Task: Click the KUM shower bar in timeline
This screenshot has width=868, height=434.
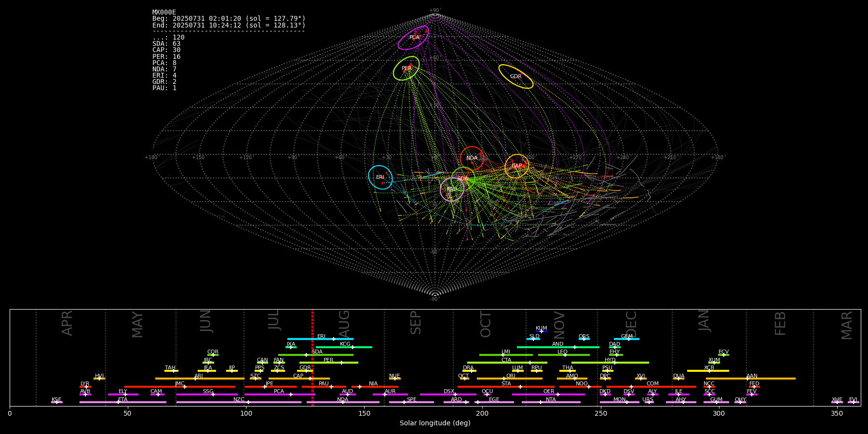Action: coord(542,331)
